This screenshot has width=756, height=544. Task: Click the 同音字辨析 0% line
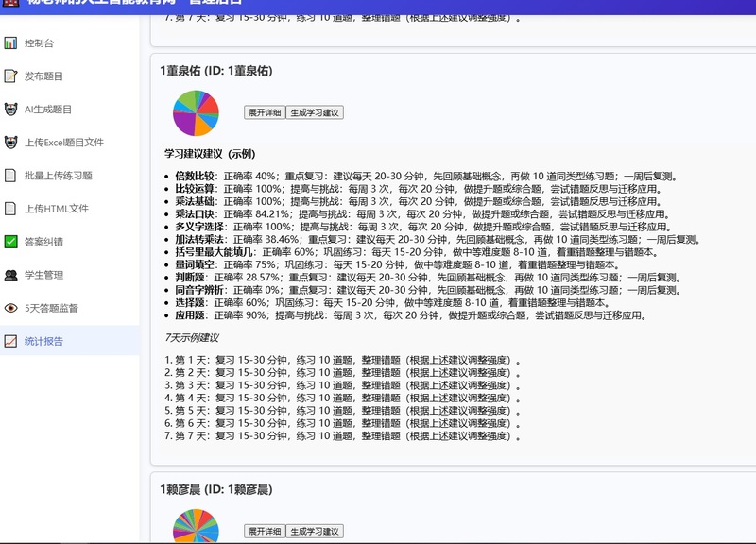(429, 290)
